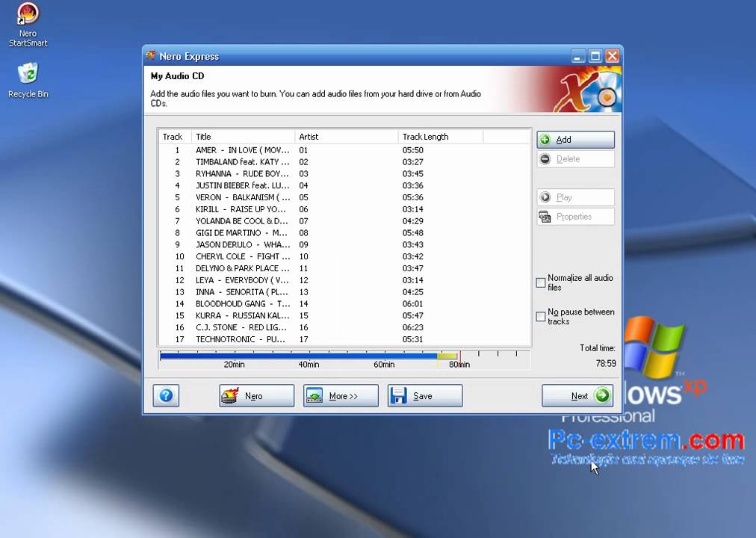Sort by the Track Length column header
Screen dimensions: 756x538
pyautogui.click(x=441, y=137)
